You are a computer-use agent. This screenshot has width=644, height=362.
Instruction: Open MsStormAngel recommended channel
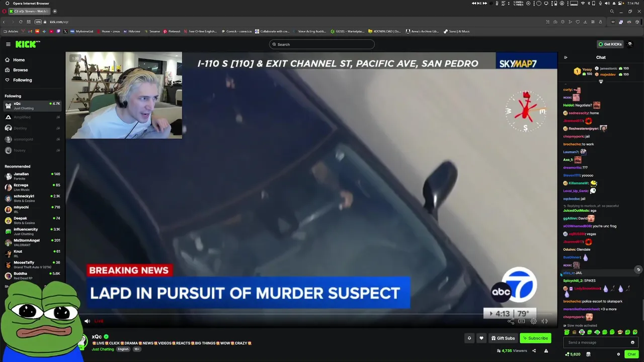32,242
